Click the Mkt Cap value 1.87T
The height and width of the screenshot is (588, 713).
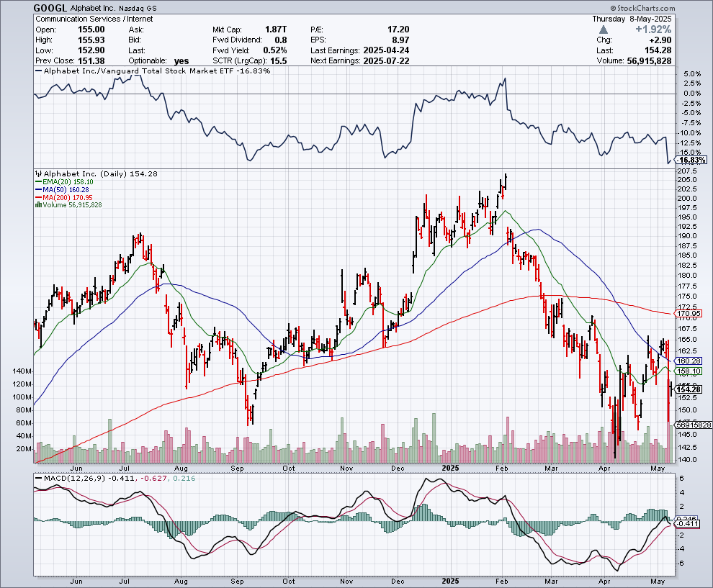click(276, 30)
